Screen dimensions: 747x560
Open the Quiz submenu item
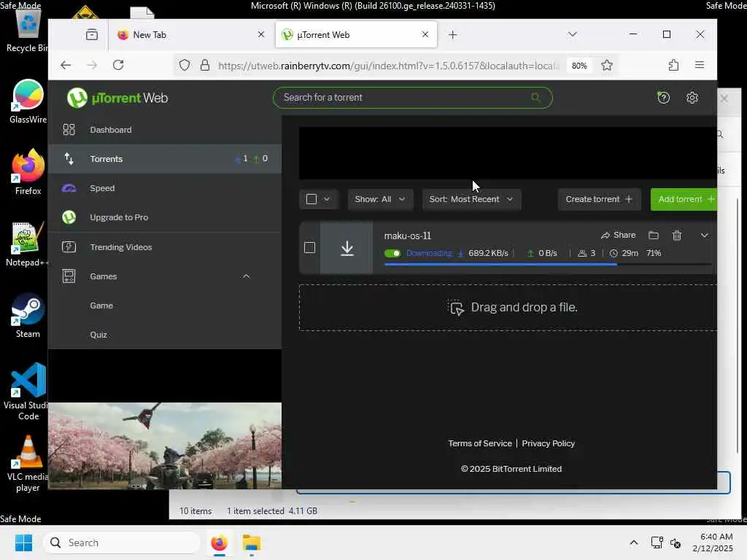(x=98, y=334)
